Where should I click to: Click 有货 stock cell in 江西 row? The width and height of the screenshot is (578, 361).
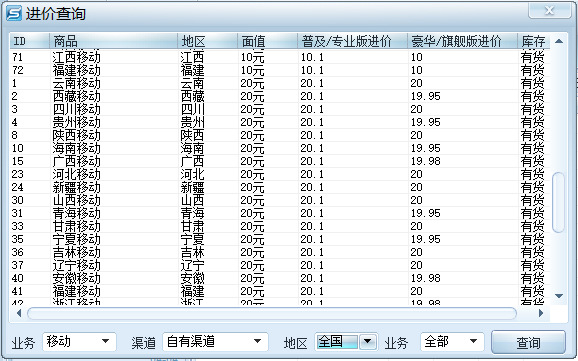pyautogui.click(x=532, y=57)
